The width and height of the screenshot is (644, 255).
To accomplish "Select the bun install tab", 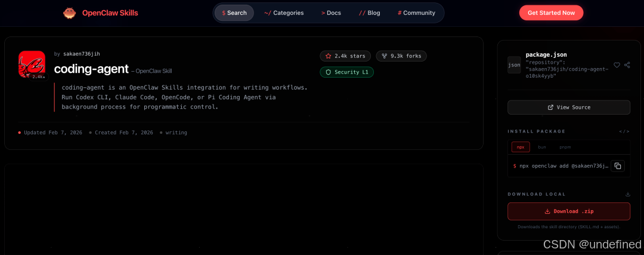I will [x=541, y=147].
